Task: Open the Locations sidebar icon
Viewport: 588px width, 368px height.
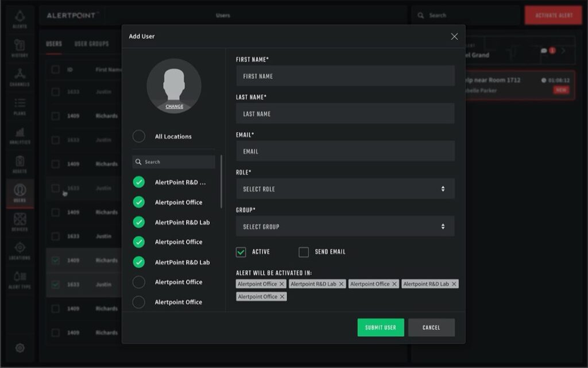Action: coord(20,251)
